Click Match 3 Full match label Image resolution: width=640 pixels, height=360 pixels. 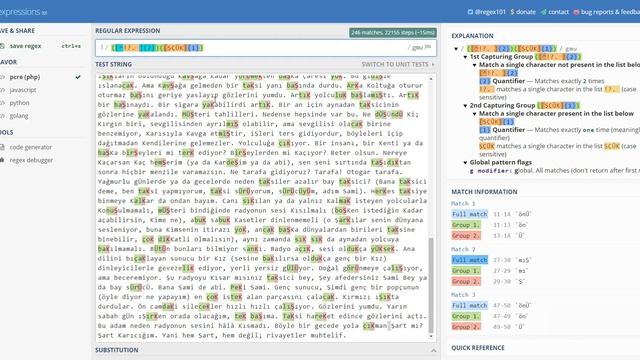[469, 305]
